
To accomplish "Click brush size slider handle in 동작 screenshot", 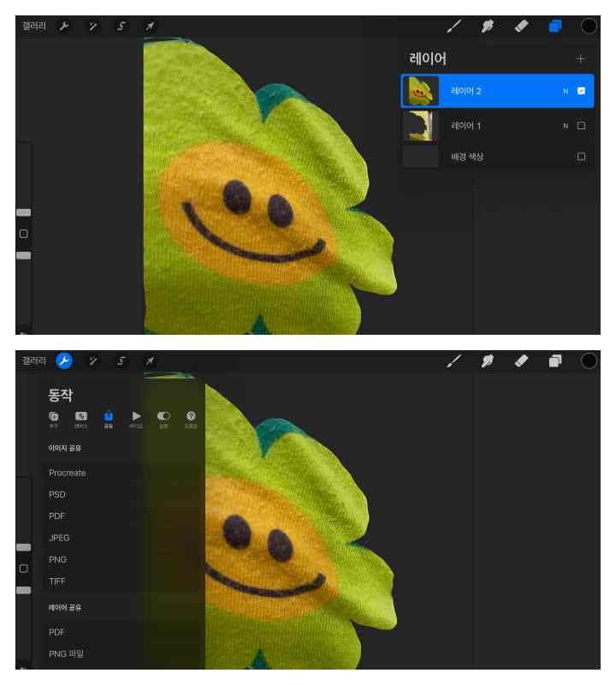I will (x=24, y=547).
